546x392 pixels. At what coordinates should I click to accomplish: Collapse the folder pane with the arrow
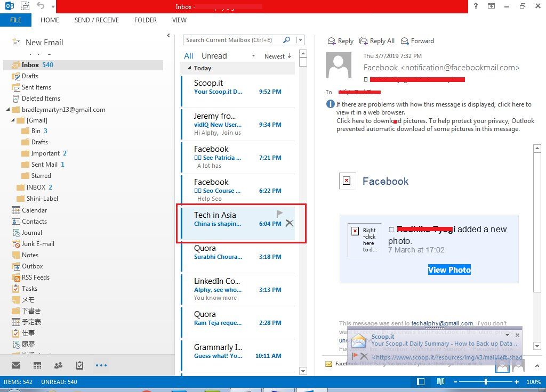168,36
